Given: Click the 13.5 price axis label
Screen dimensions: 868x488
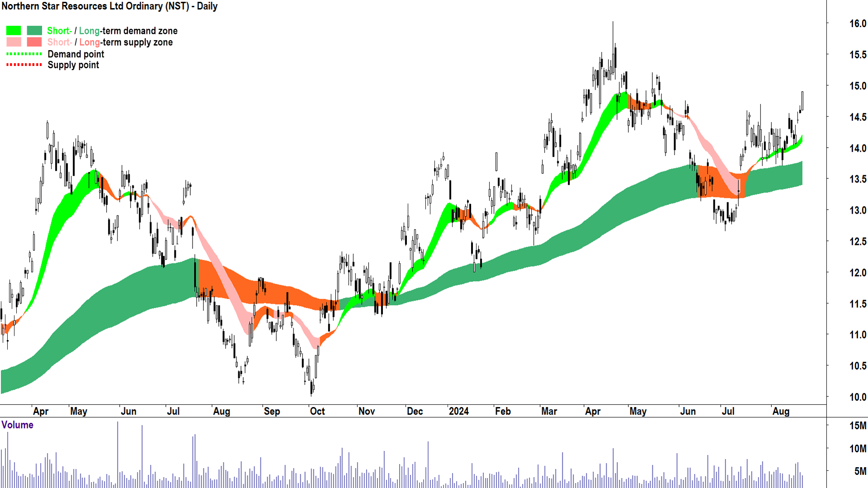Looking at the screenshot, I should point(858,179).
